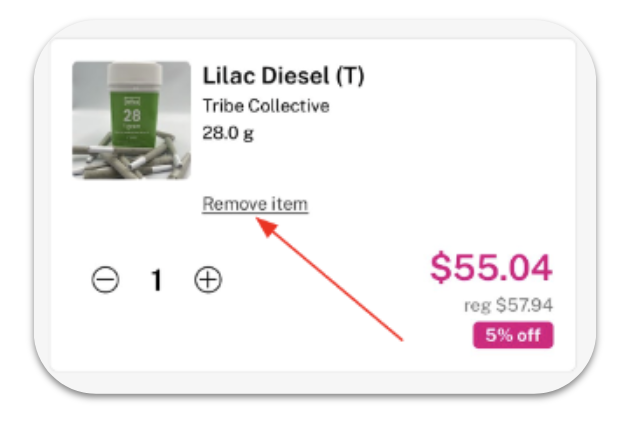Click the percent symbol in discount badge
The image size is (626, 426).
tap(501, 335)
